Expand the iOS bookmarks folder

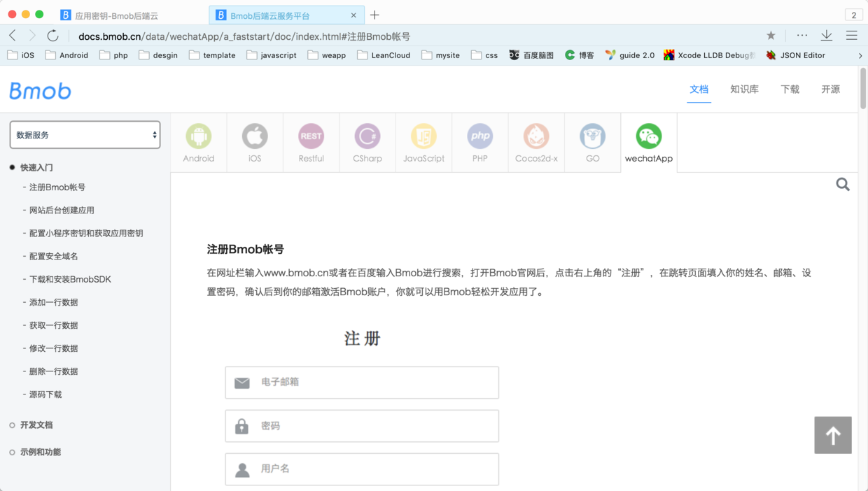point(20,55)
